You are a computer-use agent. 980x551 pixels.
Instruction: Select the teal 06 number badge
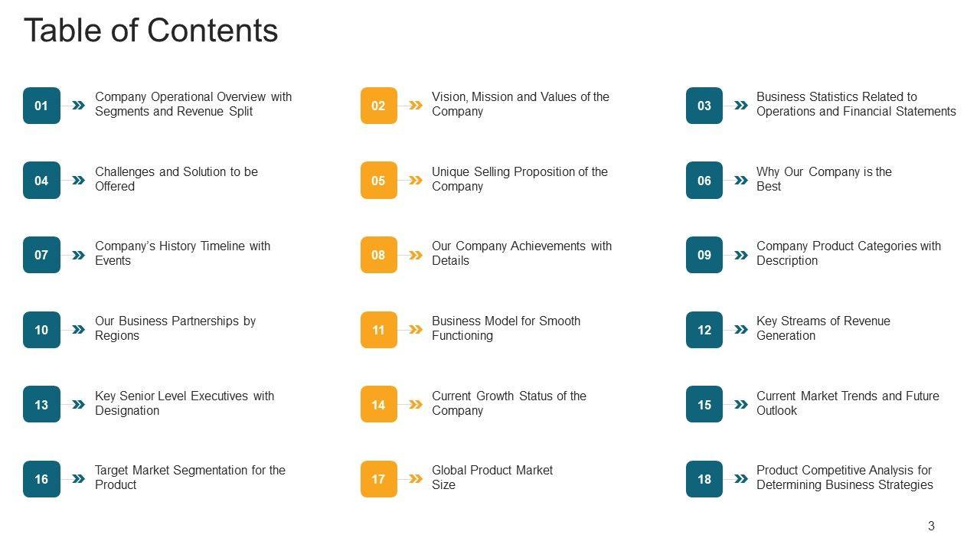coord(704,181)
